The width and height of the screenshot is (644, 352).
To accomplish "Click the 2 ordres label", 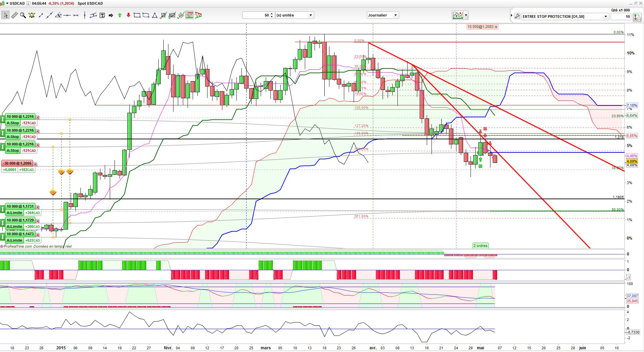I will 480,246.
